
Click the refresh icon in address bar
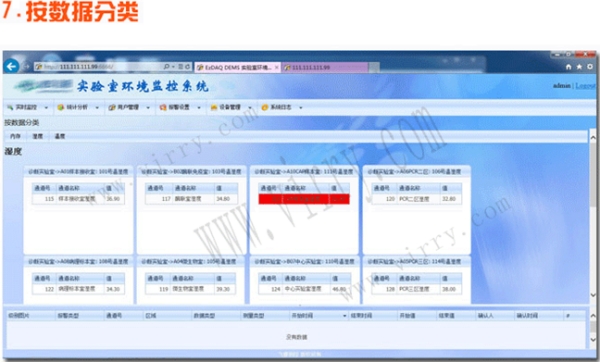point(188,67)
